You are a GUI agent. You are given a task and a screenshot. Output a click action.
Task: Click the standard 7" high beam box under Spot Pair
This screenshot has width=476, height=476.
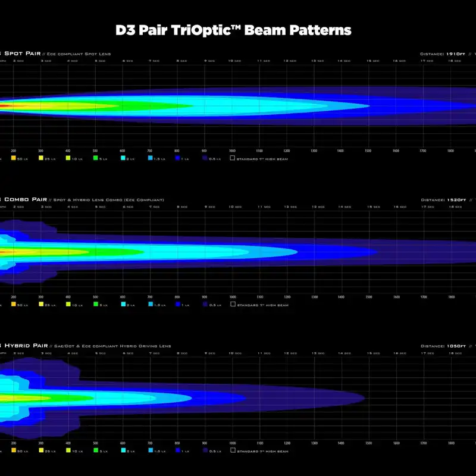click(x=233, y=158)
